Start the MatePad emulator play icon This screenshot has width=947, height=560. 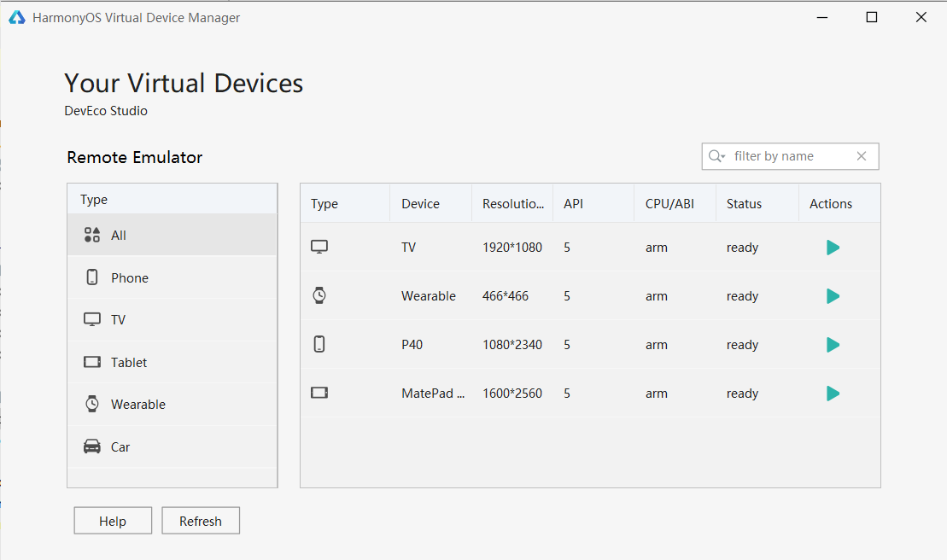click(x=833, y=394)
